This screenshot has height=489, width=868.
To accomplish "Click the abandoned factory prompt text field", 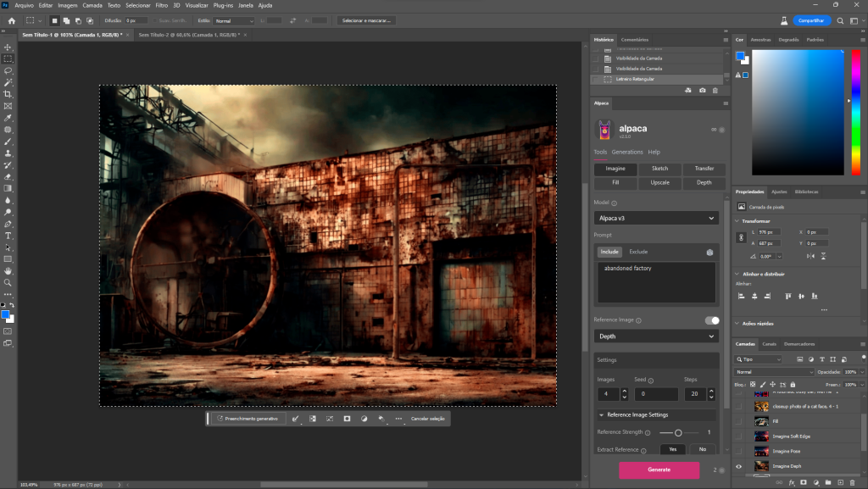I will [x=656, y=281].
